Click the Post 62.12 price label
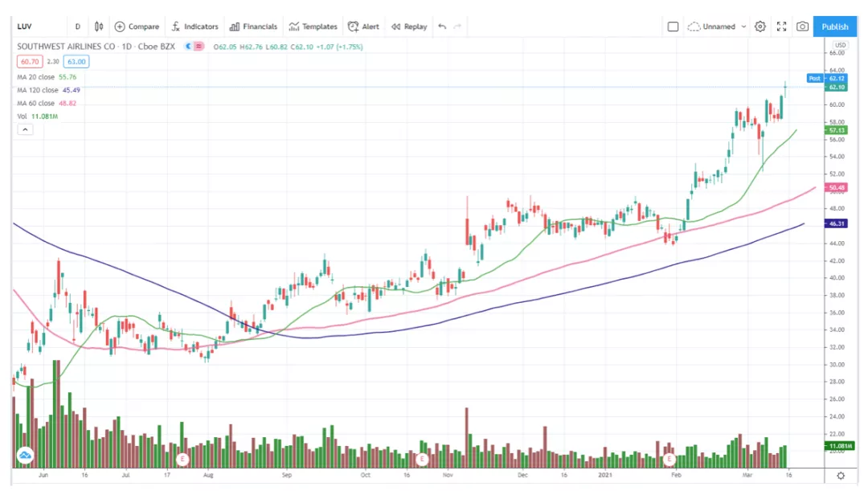Image resolution: width=868 pixels, height=491 pixels. point(826,78)
